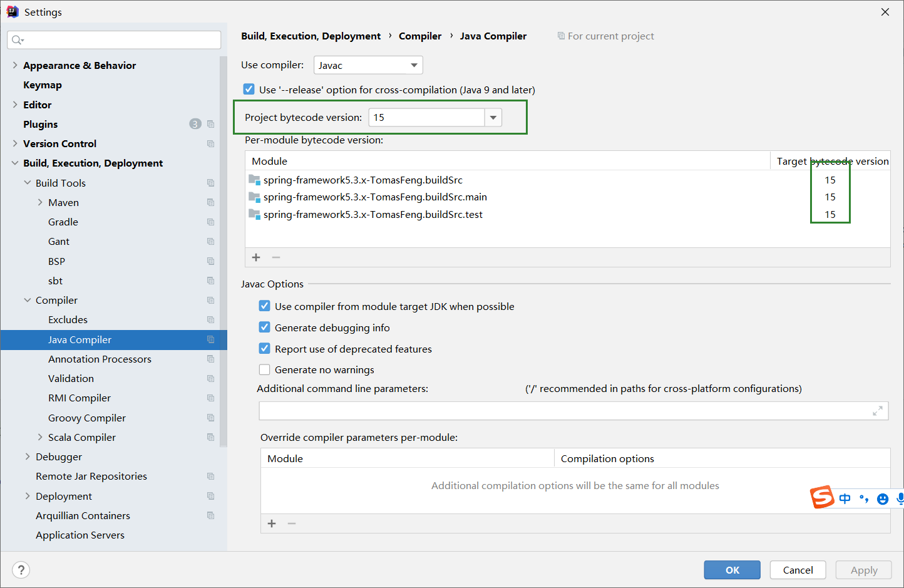Uncheck Generate debugging info
Screen dimensions: 904x588
coord(265,328)
